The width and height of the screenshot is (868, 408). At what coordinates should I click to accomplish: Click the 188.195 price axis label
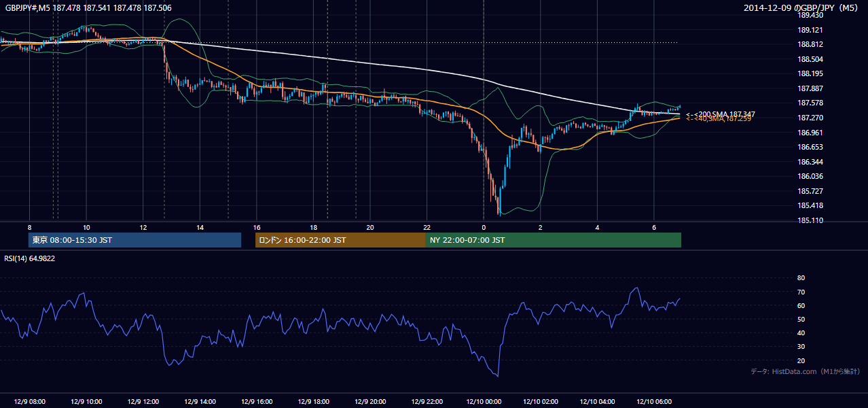coord(810,73)
